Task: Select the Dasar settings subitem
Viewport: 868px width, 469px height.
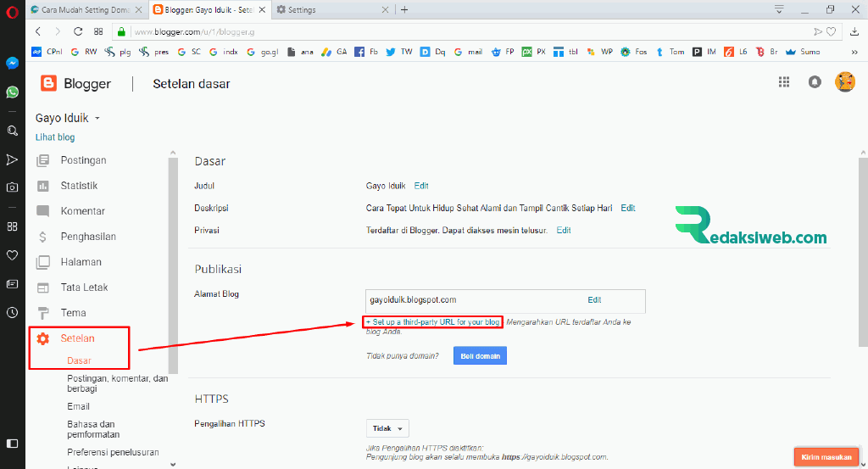Action: coord(79,360)
